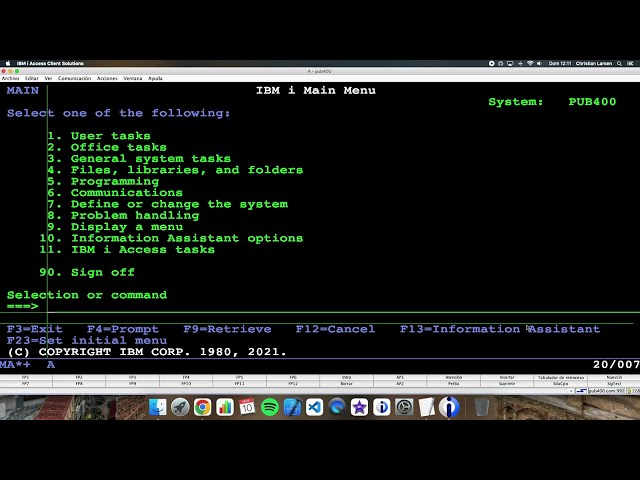Click screen mirroring icon in menu bar
The height and width of the screenshot is (480, 640).
[510, 63]
